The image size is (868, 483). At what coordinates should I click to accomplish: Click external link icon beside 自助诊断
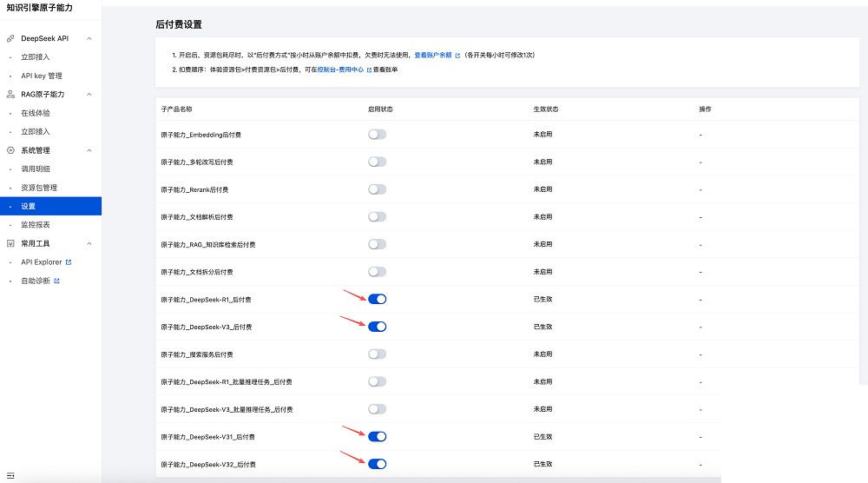pos(56,281)
